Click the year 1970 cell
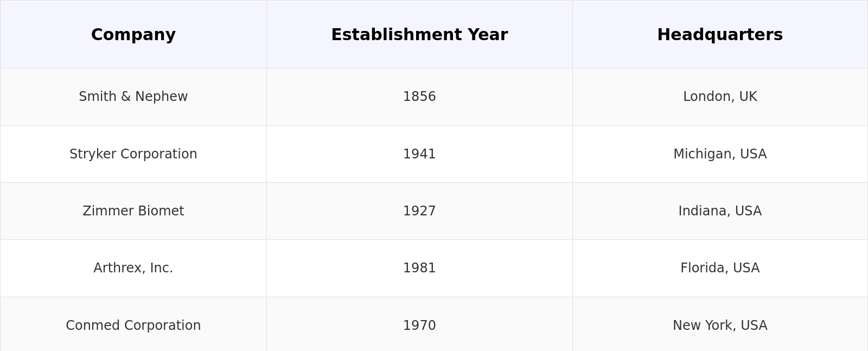 click(x=419, y=326)
